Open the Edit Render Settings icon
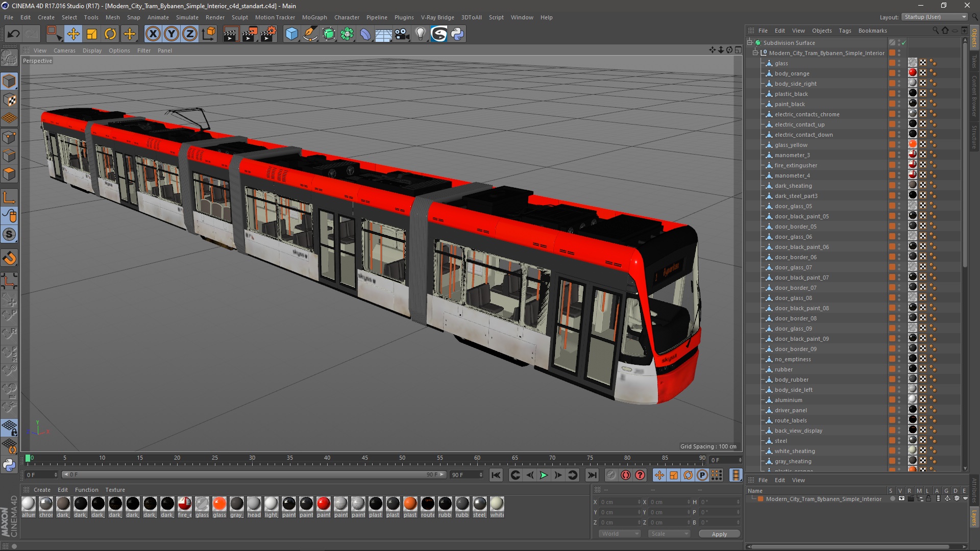The image size is (980, 551). point(268,34)
